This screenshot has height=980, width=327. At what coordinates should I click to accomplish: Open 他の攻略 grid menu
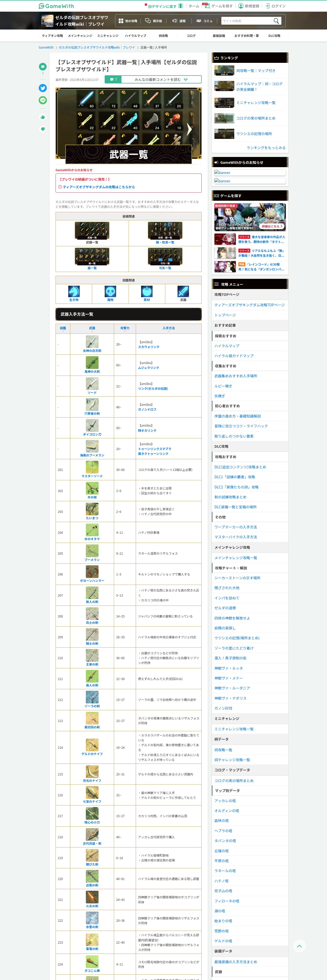point(128,21)
